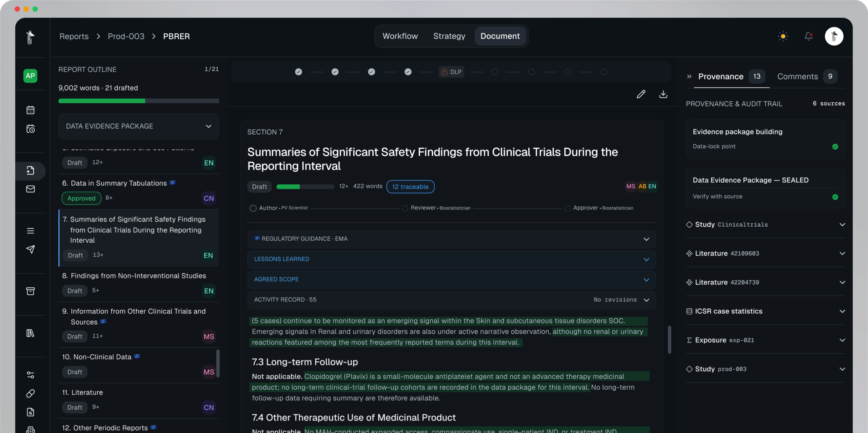Click the first pending step circle after DLP
This screenshot has width=868, height=433.
pos(495,72)
